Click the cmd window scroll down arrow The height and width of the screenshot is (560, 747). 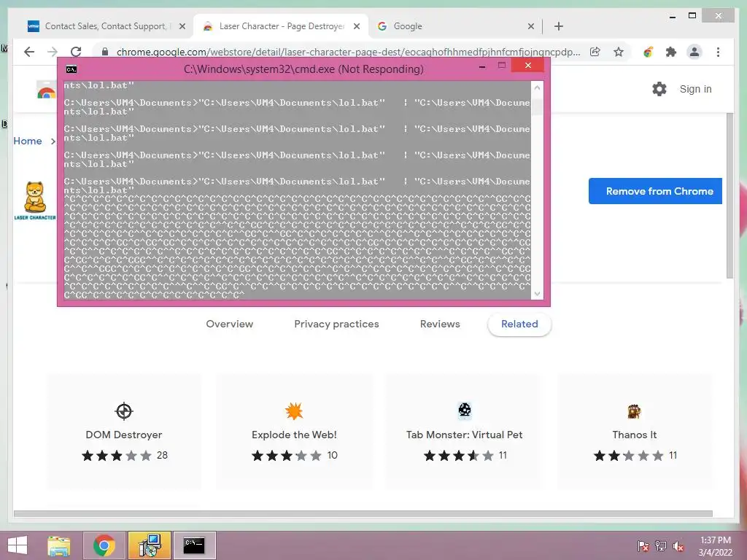[537, 294]
